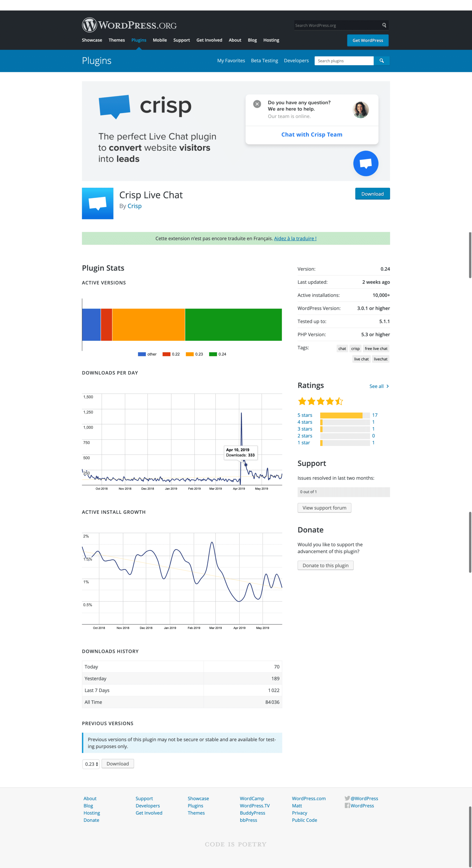Click Aidez à la traduire link
The width and height of the screenshot is (472, 868).
[295, 239]
